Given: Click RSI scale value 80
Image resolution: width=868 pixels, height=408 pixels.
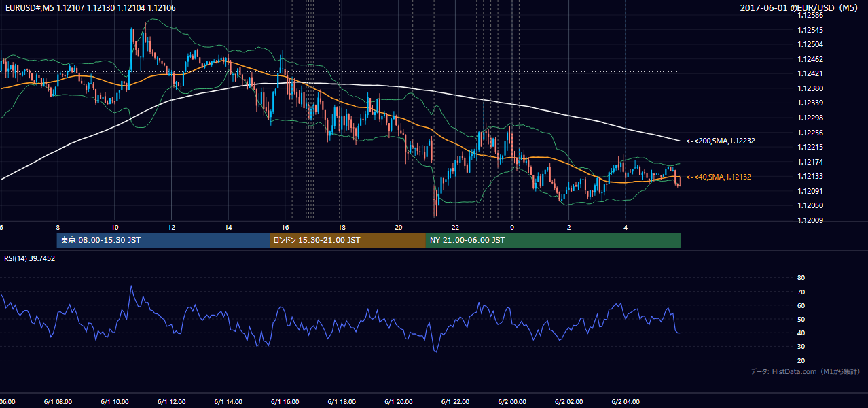Looking at the screenshot, I should [801, 278].
